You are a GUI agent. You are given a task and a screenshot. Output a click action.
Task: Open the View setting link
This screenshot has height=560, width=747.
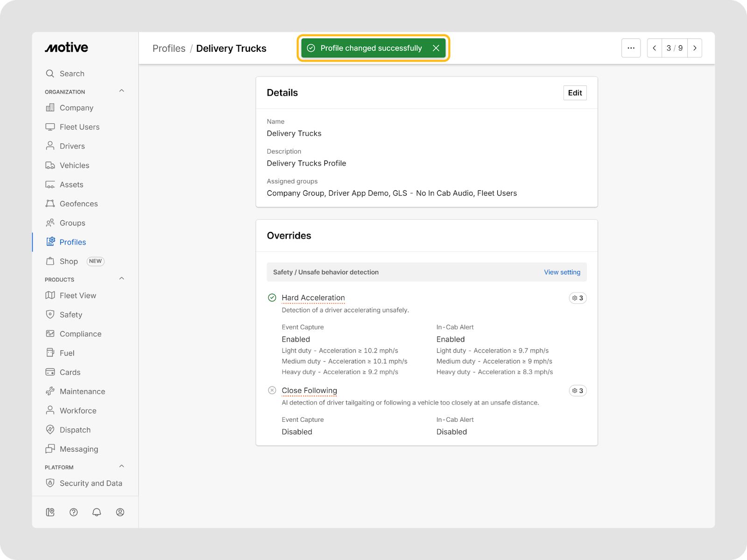562,272
